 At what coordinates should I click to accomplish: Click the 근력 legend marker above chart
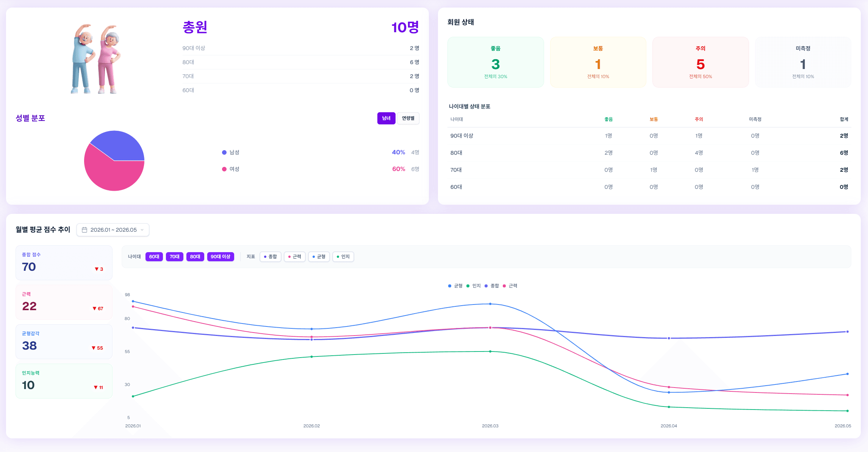(504, 286)
